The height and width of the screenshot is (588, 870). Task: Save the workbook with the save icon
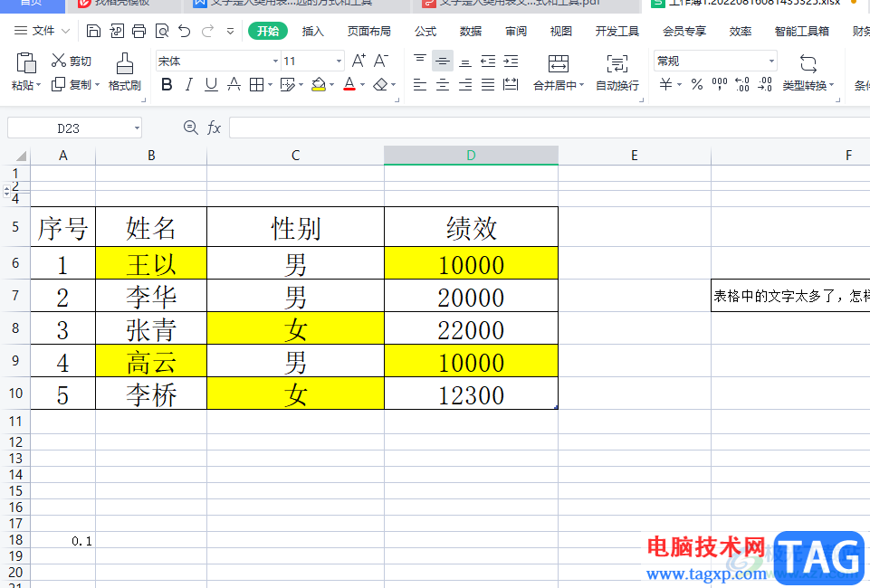(x=94, y=31)
